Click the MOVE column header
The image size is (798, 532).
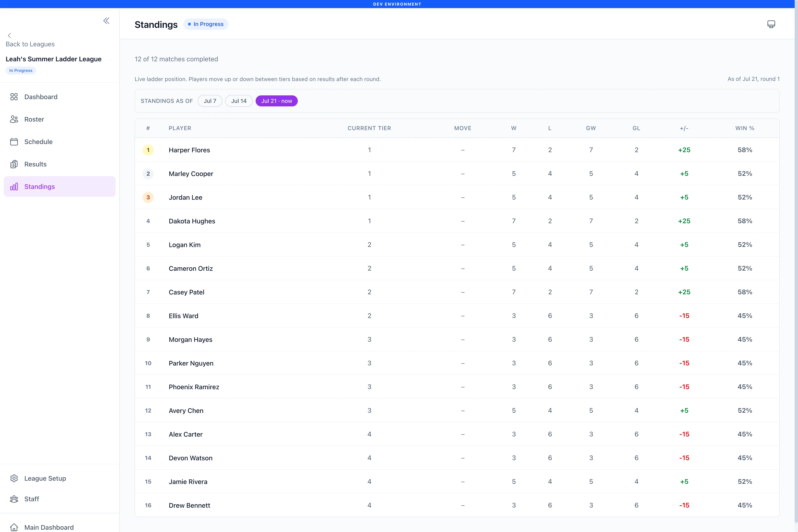point(463,128)
